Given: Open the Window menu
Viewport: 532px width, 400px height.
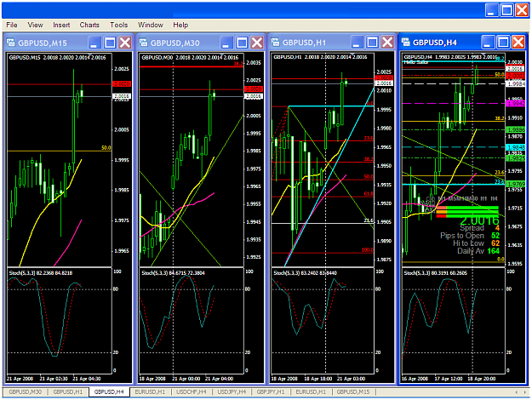Looking at the screenshot, I should [x=151, y=25].
